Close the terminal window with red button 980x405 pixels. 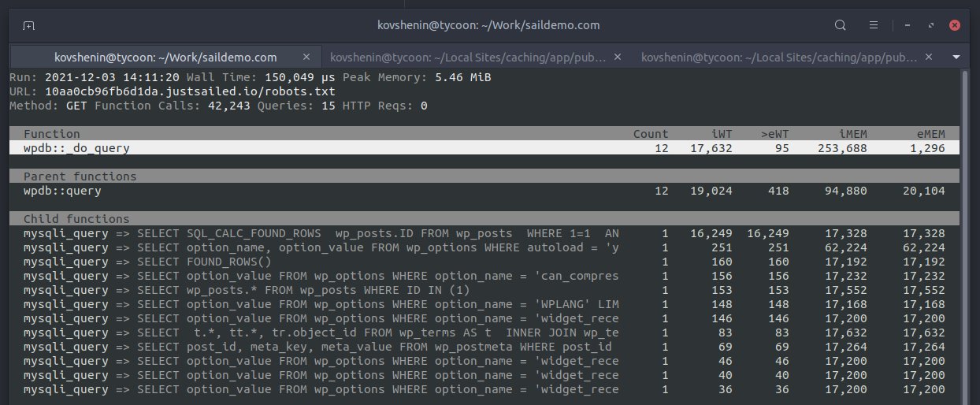(x=955, y=25)
